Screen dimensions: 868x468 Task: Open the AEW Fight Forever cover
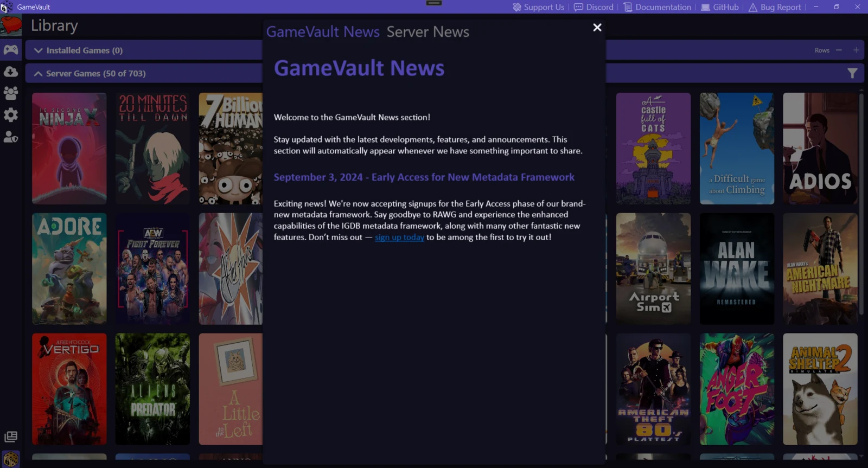pyautogui.click(x=152, y=269)
